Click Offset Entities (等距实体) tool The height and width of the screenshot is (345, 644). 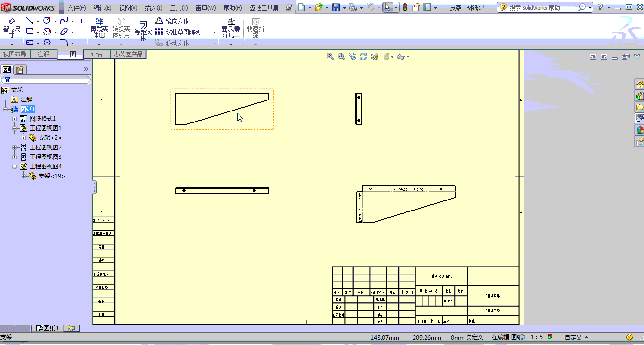click(x=143, y=31)
